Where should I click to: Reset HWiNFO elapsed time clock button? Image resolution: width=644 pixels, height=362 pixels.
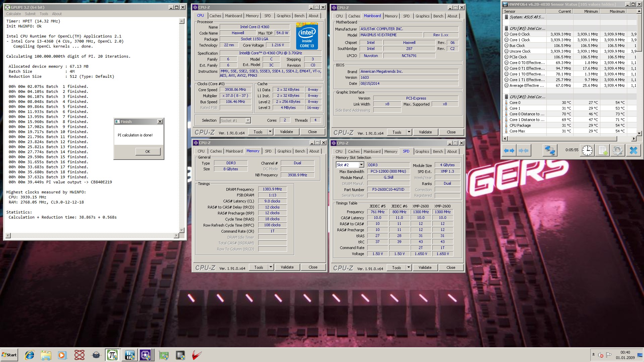coord(587,150)
